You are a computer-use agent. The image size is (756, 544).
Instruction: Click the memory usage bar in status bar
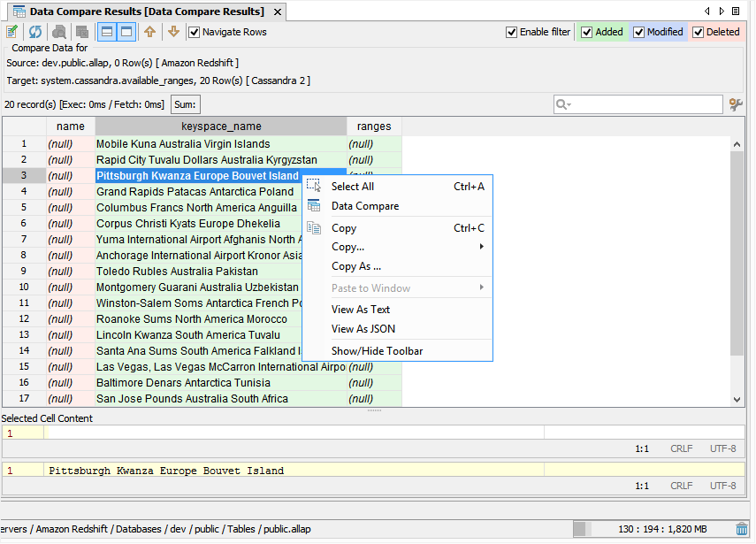tap(653, 529)
